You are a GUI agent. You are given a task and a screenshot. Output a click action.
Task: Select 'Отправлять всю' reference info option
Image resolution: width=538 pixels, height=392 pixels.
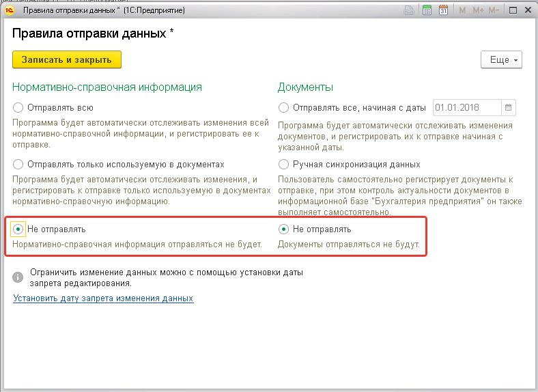pos(18,108)
